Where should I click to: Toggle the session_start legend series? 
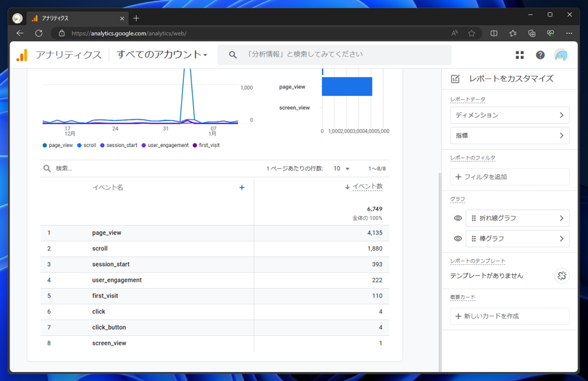[x=118, y=146]
